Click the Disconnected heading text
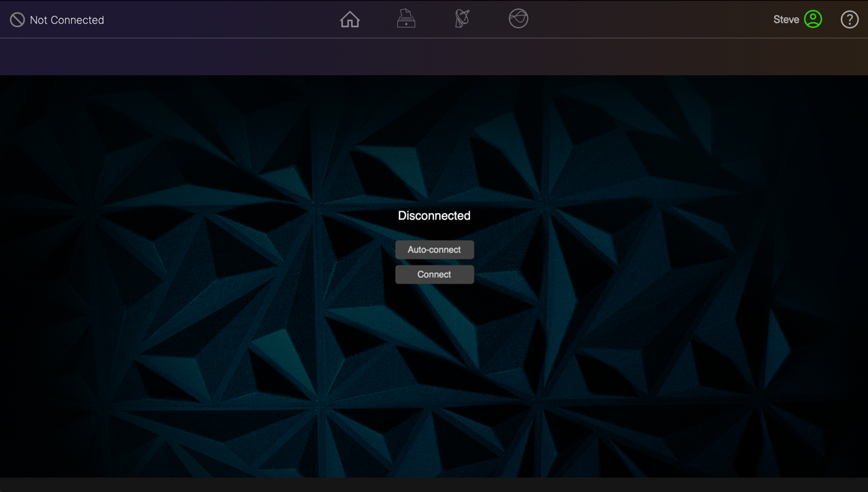 [434, 215]
